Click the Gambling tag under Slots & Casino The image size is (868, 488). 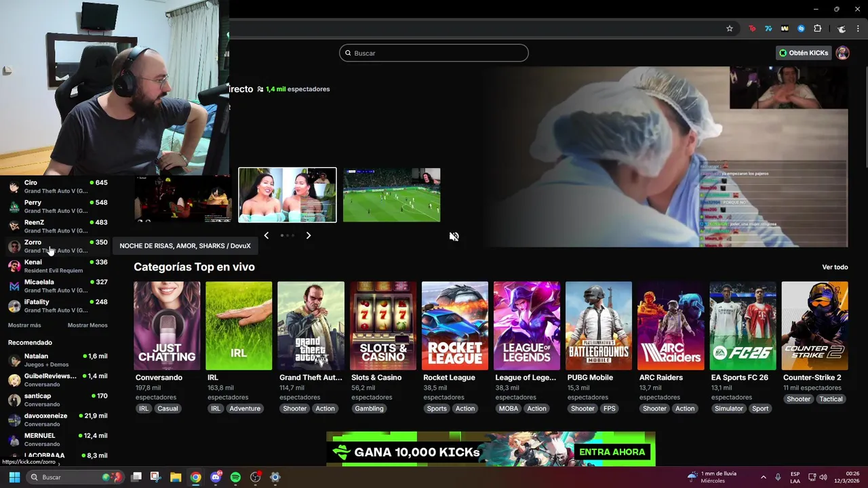click(x=370, y=409)
